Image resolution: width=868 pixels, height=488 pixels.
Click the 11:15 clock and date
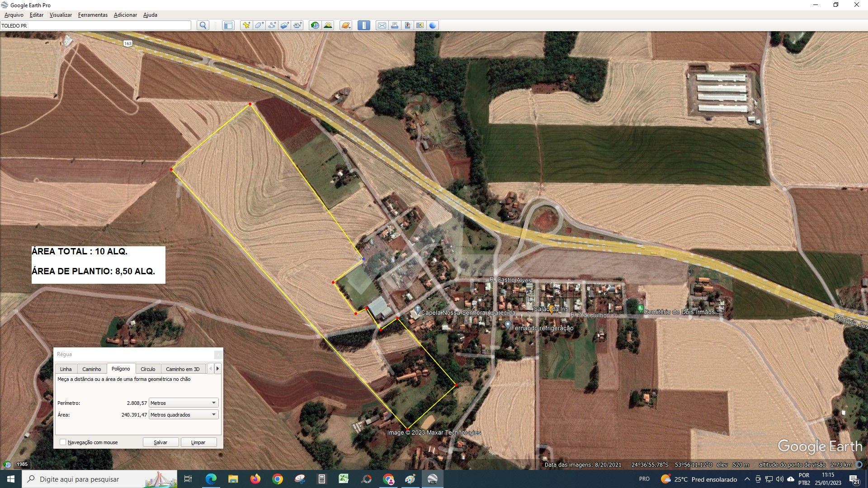(x=828, y=479)
